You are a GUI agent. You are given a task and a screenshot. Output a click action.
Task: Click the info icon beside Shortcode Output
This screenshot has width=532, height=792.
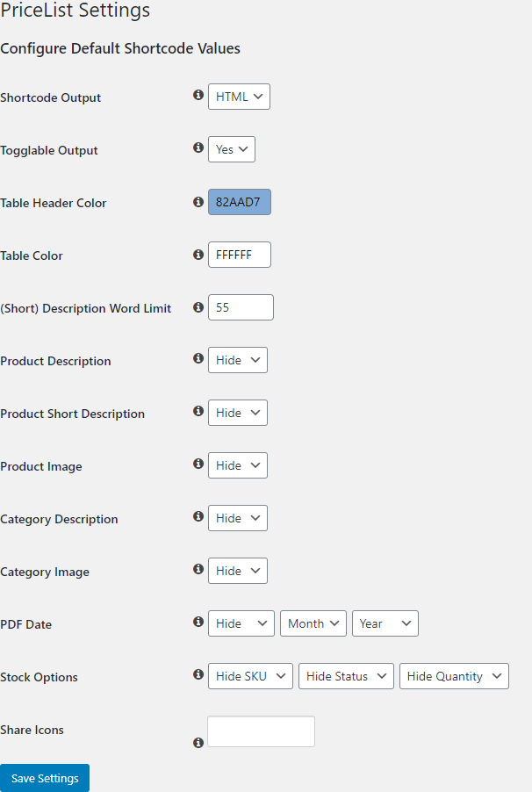coord(198,95)
